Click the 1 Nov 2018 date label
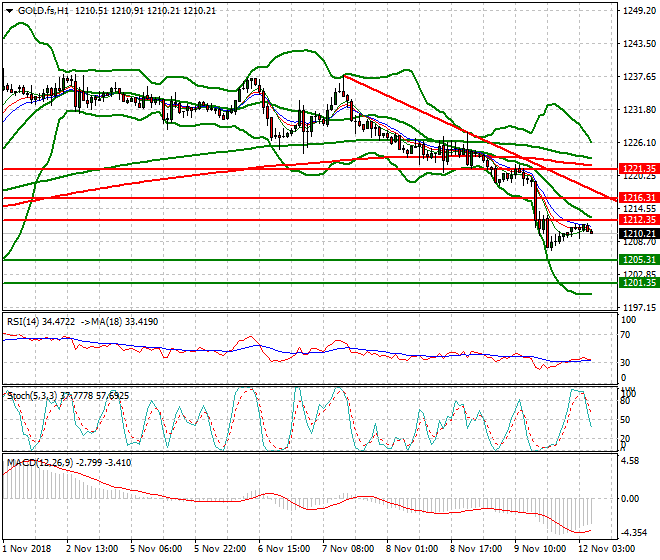This screenshot has width=660, height=560. tap(29, 549)
